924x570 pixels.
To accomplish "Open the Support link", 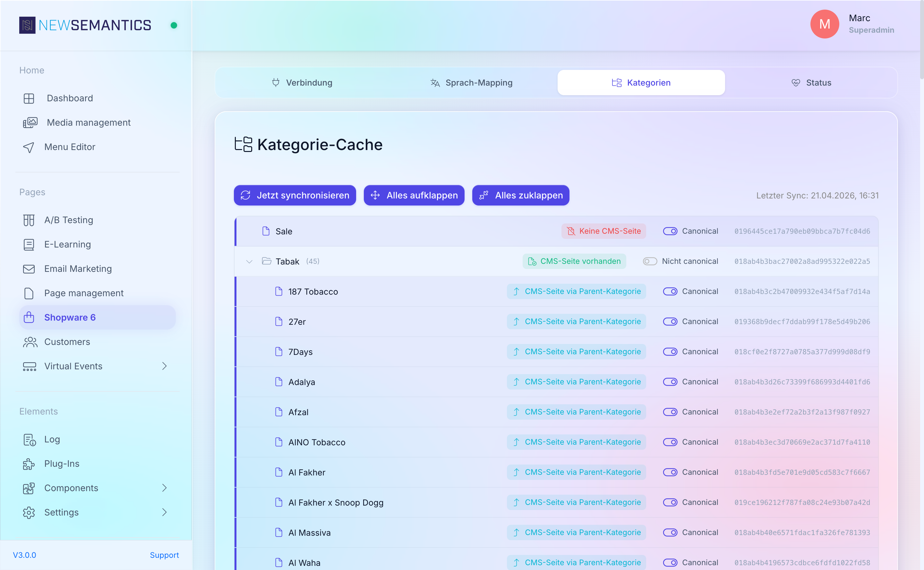I will point(164,555).
